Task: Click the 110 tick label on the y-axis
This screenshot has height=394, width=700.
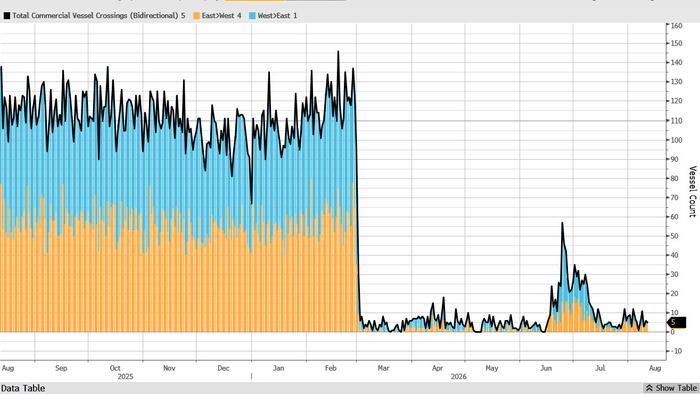Action: 677,120
